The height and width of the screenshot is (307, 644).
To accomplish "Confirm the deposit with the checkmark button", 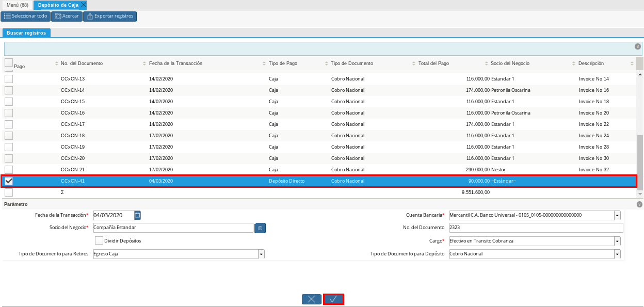I will [x=333, y=299].
